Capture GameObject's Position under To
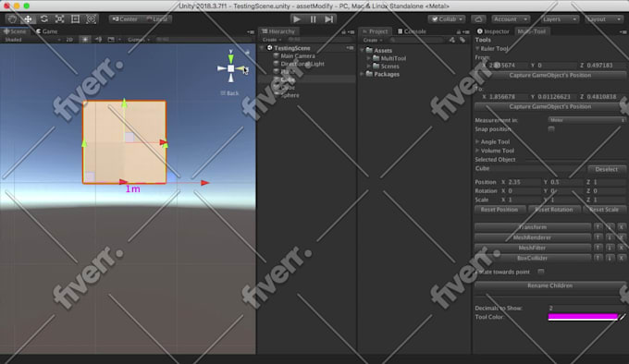 point(549,106)
